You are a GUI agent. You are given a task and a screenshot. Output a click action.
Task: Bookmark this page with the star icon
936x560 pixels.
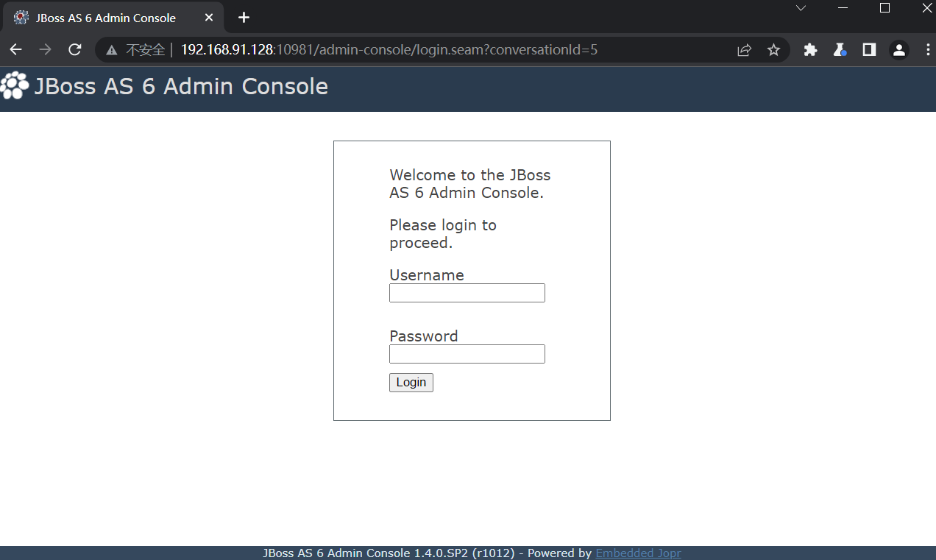point(773,50)
